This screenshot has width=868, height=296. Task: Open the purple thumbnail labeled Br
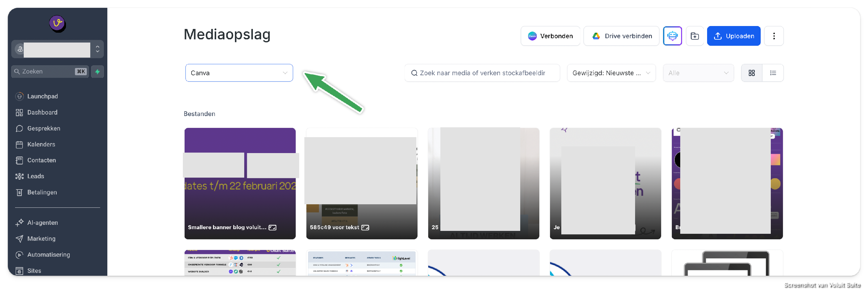(x=727, y=183)
